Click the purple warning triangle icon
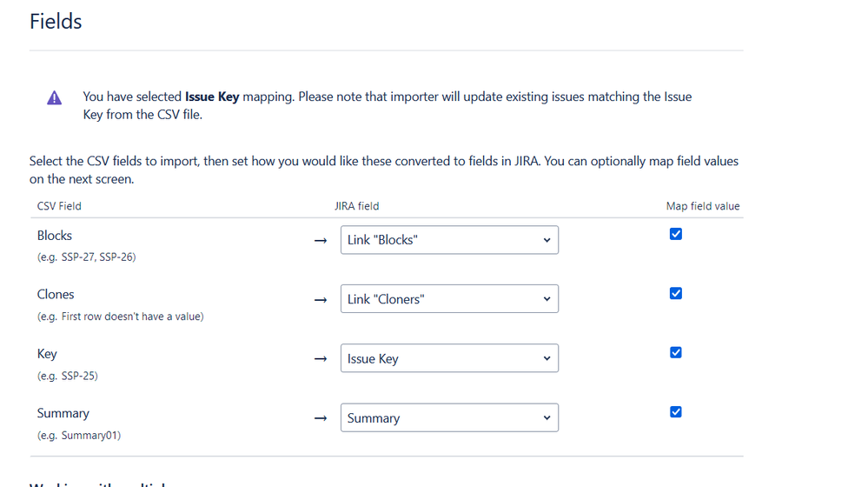The image size is (868, 487). [54, 98]
